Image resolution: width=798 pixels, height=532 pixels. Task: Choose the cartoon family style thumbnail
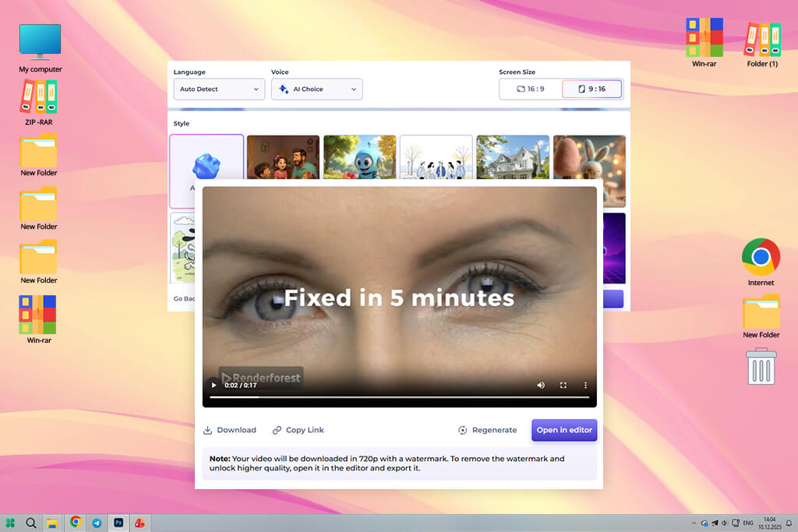(283, 157)
